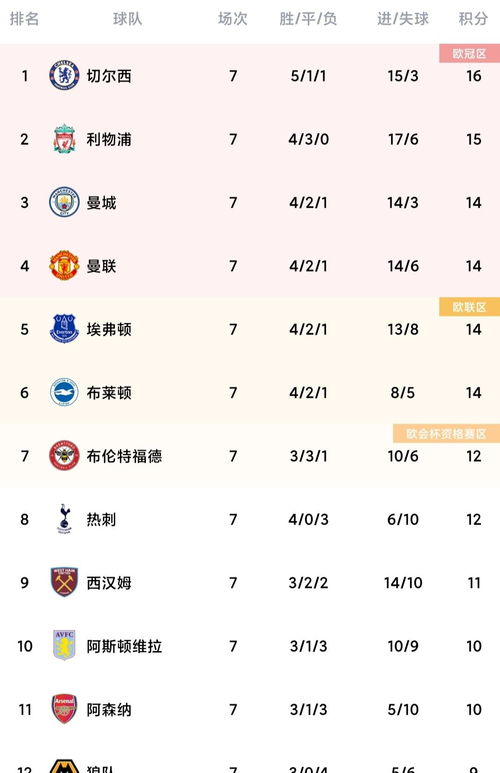Image resolution: width=500 pixels, height=773 pixels.
Task: Select the Brighton club badge
Action: 64,392
